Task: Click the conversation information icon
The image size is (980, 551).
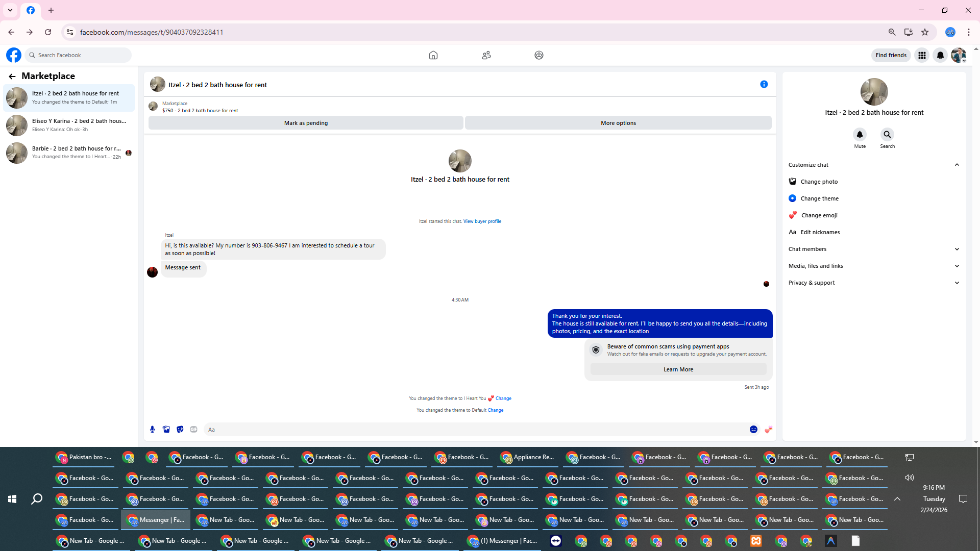Action: pyautogui.click(x=764, y=84)
